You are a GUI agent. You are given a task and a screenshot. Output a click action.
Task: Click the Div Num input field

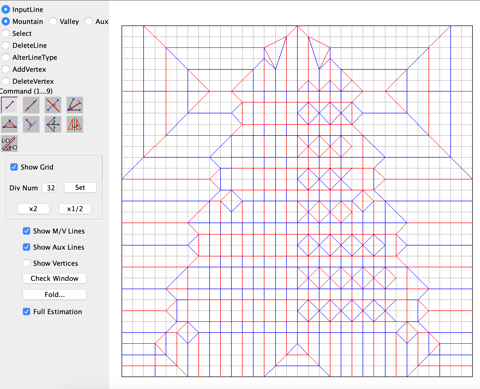pos(50,188)
